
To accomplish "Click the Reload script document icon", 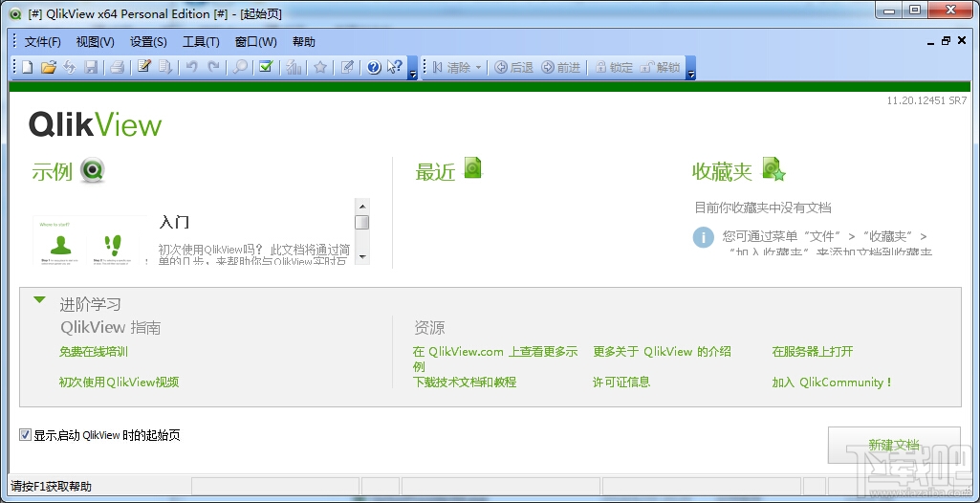I will [165, 67].
